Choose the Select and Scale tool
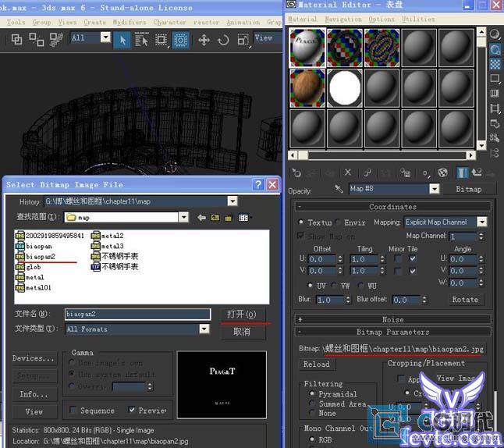Image resolution: width=504 pixels, height=448 pixels. click(x=243, y=41)
